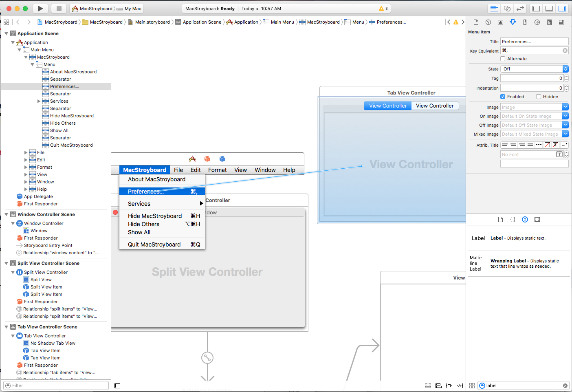Screen dimensions: 572x392
Task: Open the font picker for attributed title
Action: click(x=559, y=154)
